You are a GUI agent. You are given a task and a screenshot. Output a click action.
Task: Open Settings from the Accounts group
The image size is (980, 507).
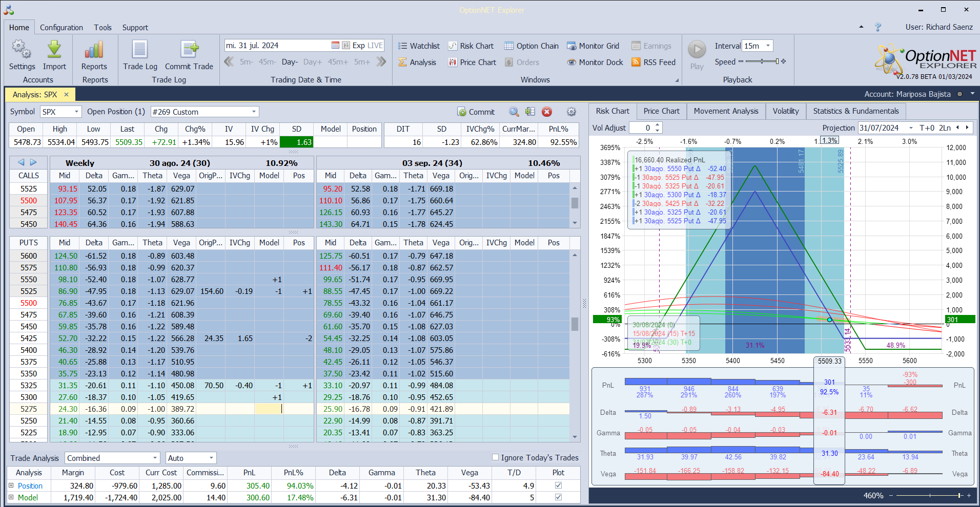tap(22, 55)
